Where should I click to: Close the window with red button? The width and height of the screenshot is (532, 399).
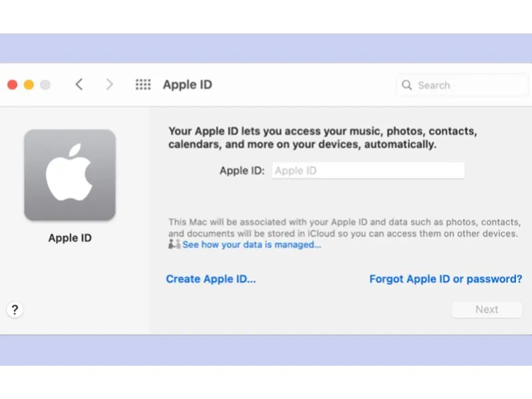pyautogui.click(x=13, y=84)
